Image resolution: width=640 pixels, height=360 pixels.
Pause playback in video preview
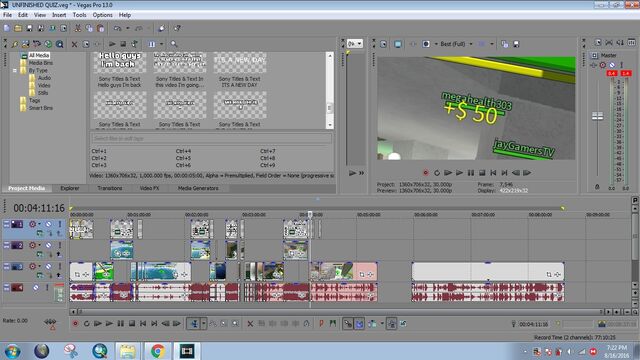coord(471,173)
